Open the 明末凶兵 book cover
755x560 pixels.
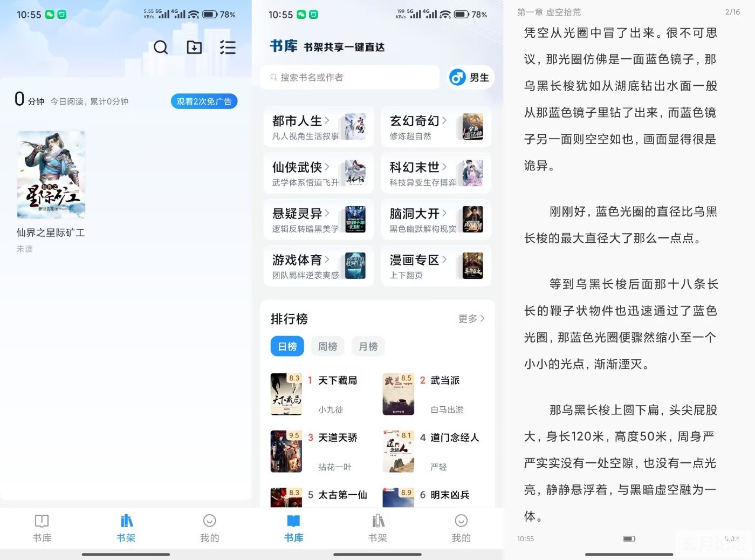point(399,497)
